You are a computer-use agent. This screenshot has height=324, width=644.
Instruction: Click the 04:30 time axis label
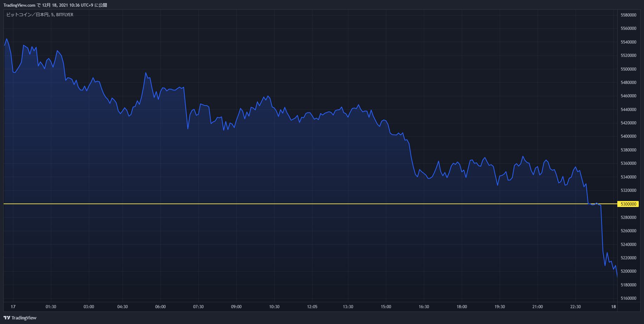[x=123, y=307]
